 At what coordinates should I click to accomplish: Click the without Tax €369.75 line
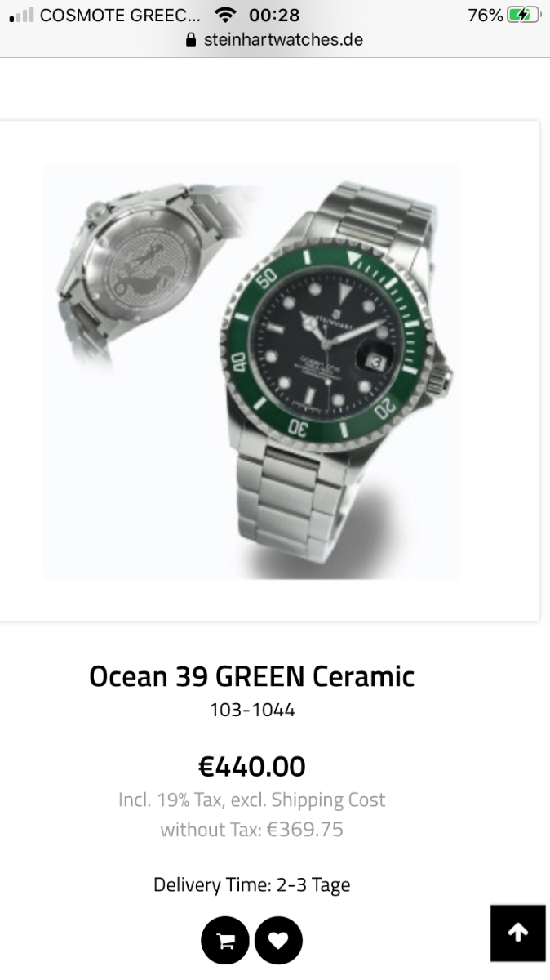click(x=252, y=830)
